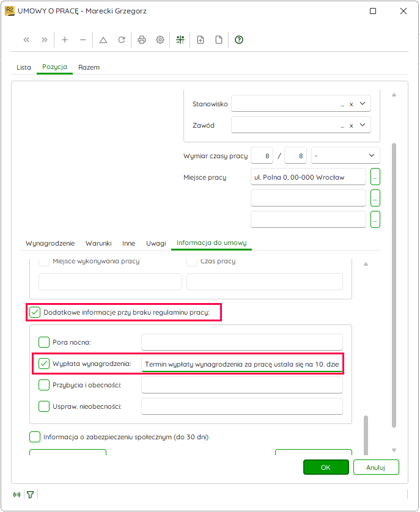Click the R2 application logo in title bar

(x=10, y=11)
